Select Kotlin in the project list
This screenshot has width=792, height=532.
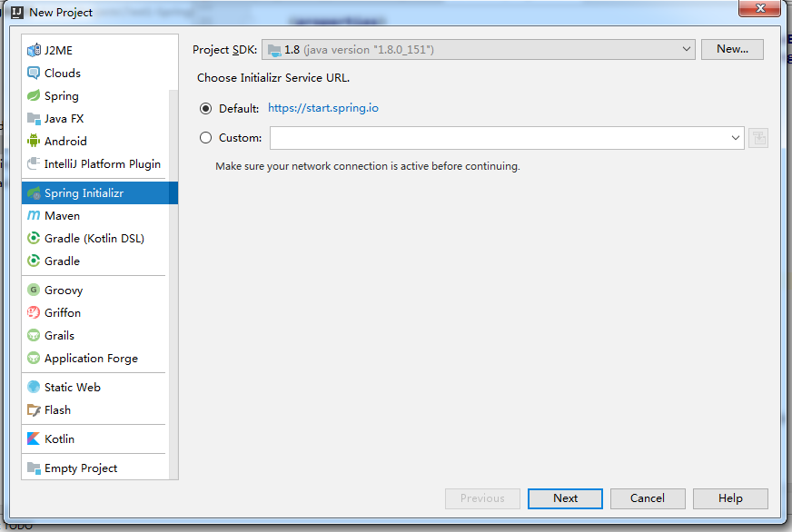[x=60, y=439]
